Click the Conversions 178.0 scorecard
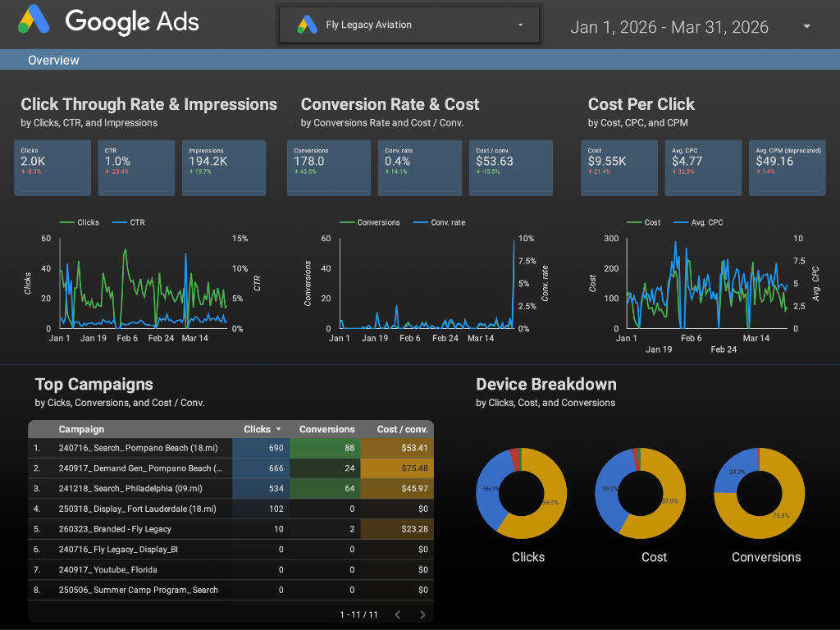The height and width of the screenshot is (630, 840). pos(328,167)
